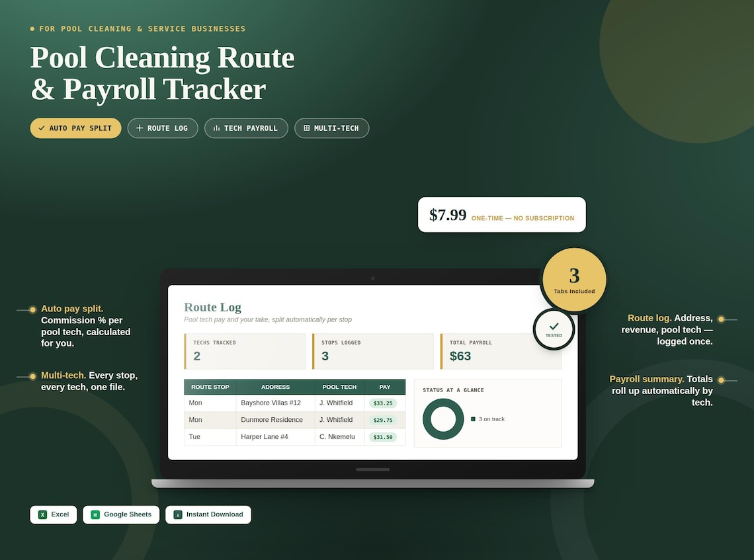Click the Payroll summary. callout heading
Viewport: 754px width, 560px height.
point(647,379)
